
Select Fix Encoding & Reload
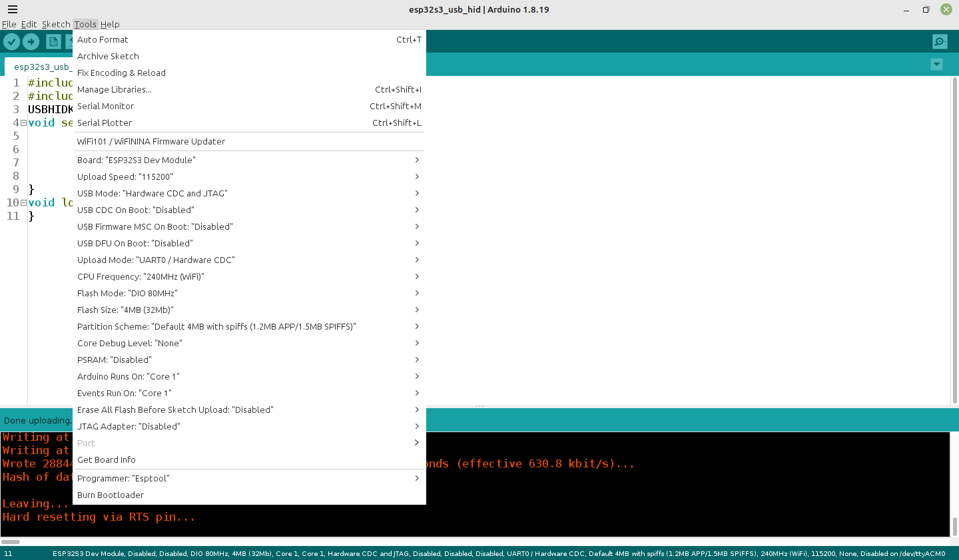pyautogui.click(x=249, y=73)
